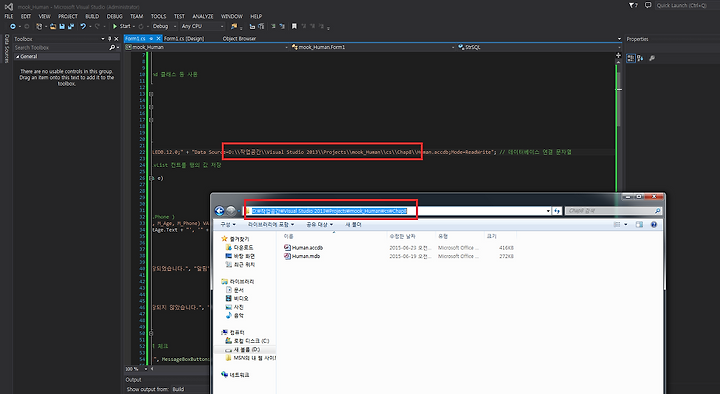Open the BUILD menu
720x394 pixels.
[x=92, y=16]
